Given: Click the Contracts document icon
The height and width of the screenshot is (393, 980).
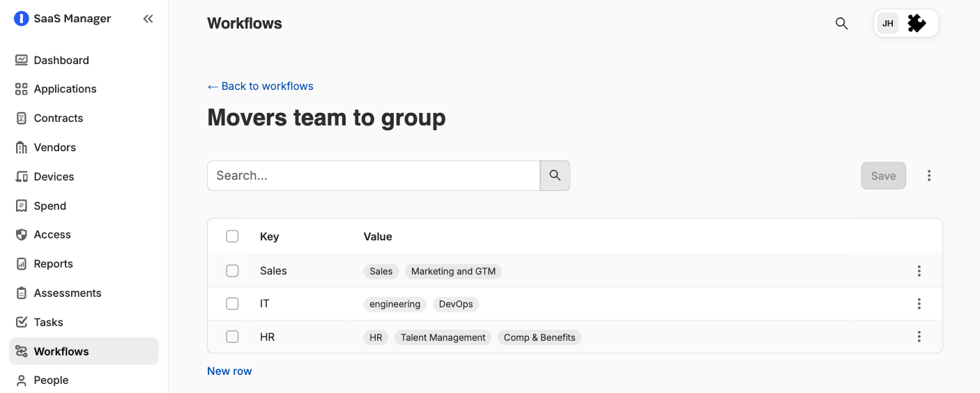Looking at the screenshot, I should 22,118.
